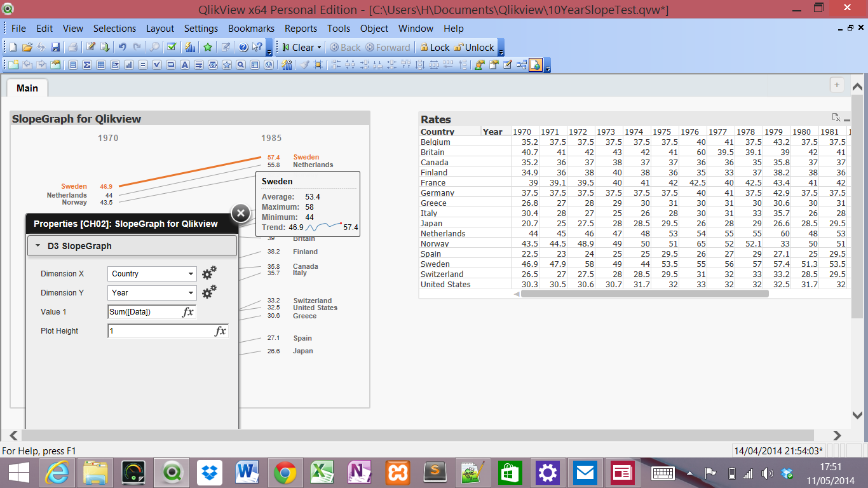Image resolution: width=868 pixels, height=488 pixels.
Task: Add a bookmark with green star icon
Action: pyautogui.click(x=208, y=47)
